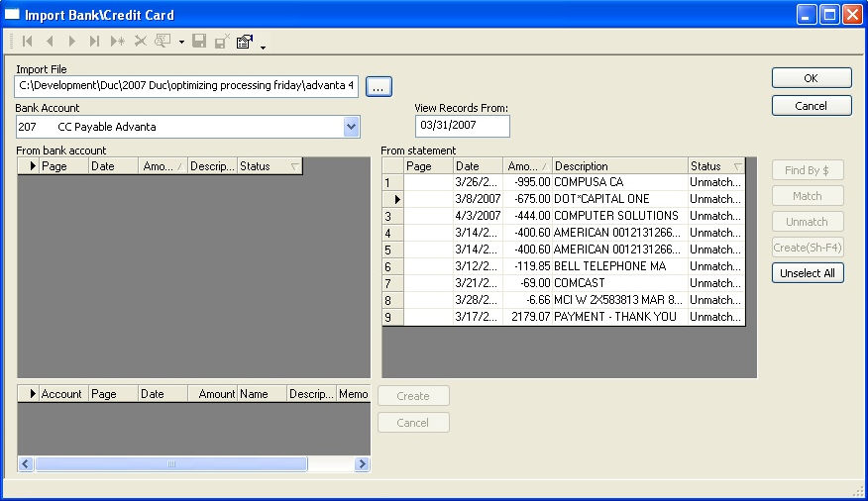Open the form properties toolbar icon
Screen dimensions: 868x501
click(244, 42)
